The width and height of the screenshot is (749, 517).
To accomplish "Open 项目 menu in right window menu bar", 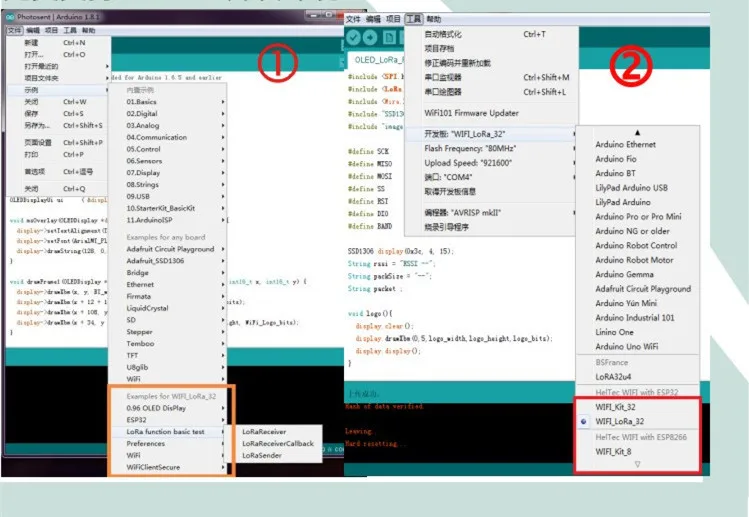I will 393,19.
